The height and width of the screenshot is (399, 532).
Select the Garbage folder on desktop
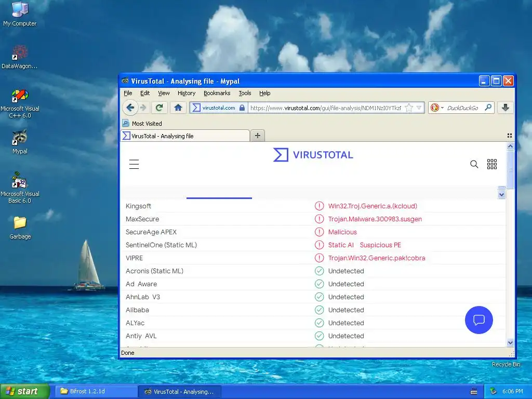click(x=20, y=228)
